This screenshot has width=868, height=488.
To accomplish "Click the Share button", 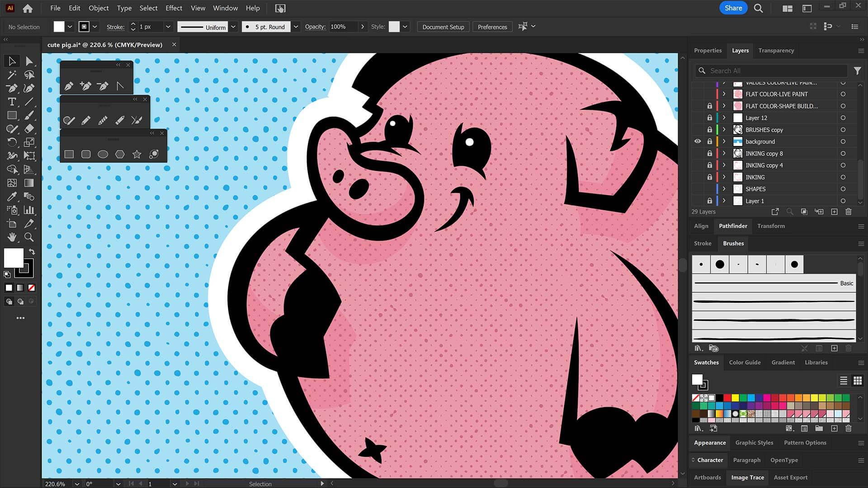I will coord(733,8).
